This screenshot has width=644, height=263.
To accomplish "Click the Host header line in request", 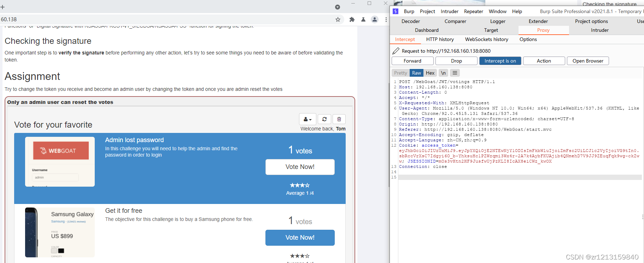I will (435, 87).
